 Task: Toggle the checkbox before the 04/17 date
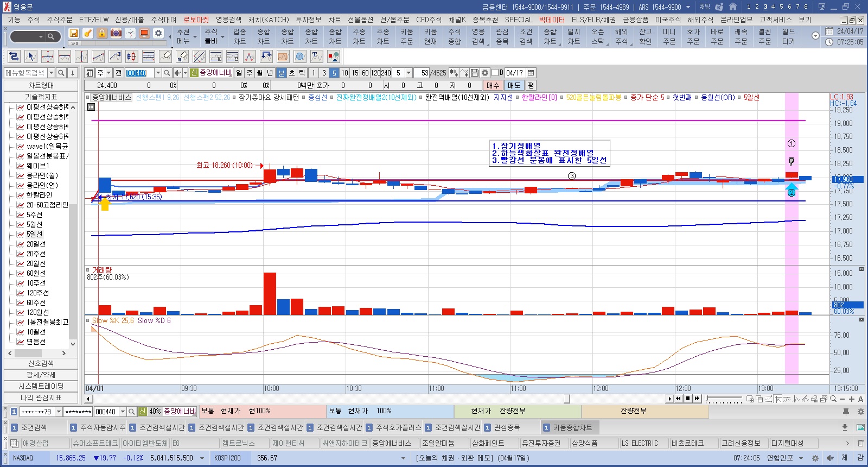click(x=495, y=73)
